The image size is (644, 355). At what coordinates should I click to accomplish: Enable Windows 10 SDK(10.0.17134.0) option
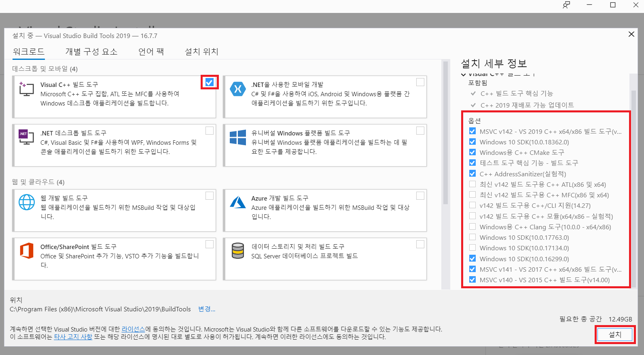click(472, 247)
